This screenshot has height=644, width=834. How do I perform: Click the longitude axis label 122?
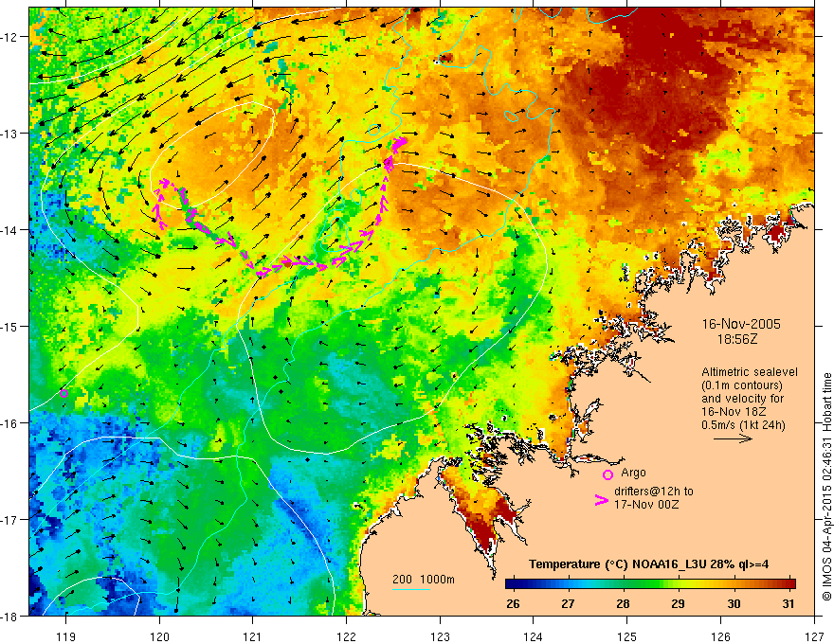pos(346,636)
